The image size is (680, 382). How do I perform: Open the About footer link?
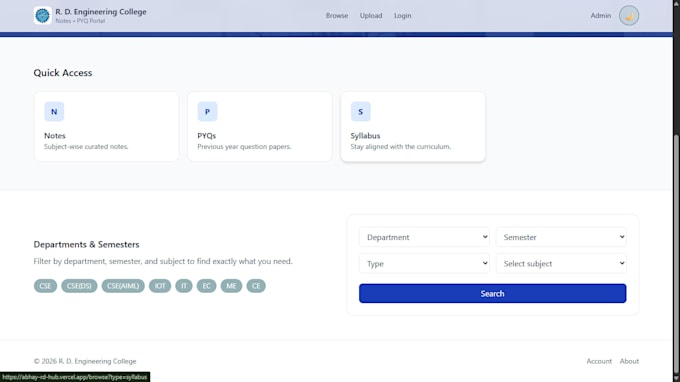pos(629,361)
